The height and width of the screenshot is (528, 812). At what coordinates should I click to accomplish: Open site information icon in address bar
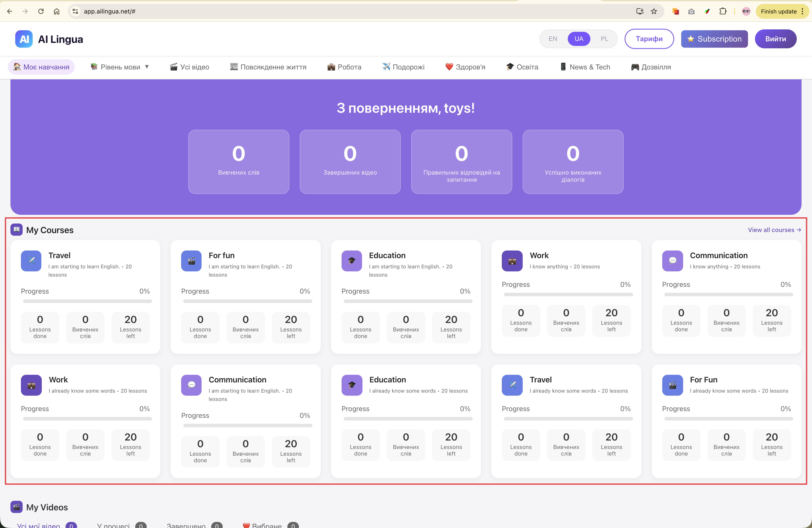[x=75, y=11]
